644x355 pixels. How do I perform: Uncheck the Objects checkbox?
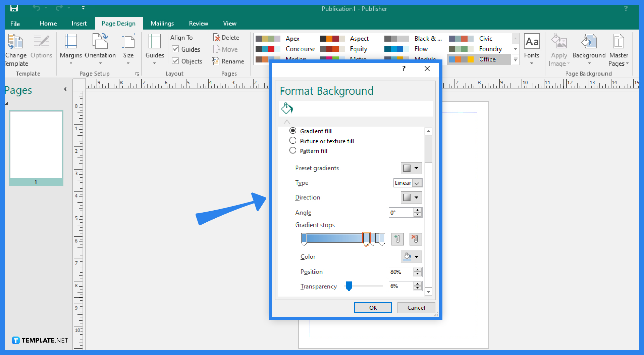pos(176,61)
